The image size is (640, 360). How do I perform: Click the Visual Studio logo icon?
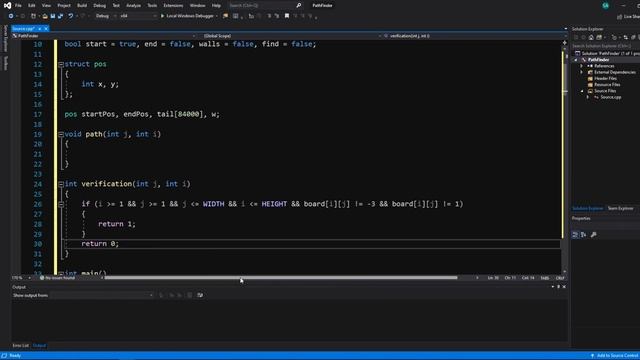click(x=7, y=5)
